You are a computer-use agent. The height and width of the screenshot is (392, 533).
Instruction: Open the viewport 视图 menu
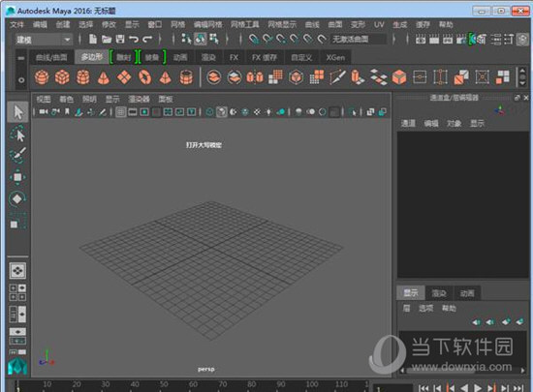(44, 99)
